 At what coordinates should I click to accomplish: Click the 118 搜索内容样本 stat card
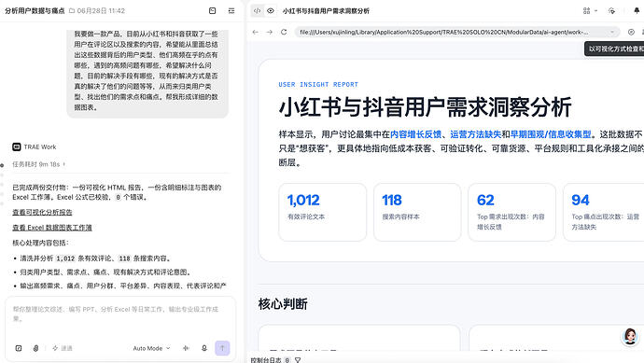[x=417, y=213]
